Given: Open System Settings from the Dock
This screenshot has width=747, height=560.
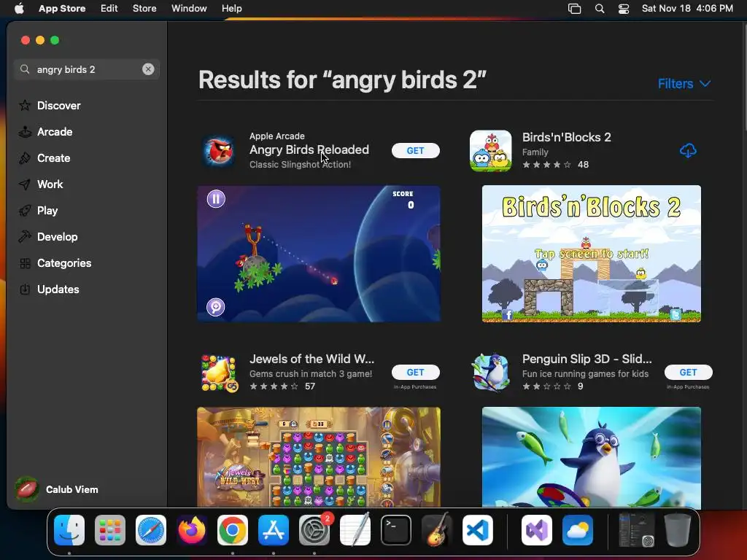Looking at the screenshot, I should [314, 530].
